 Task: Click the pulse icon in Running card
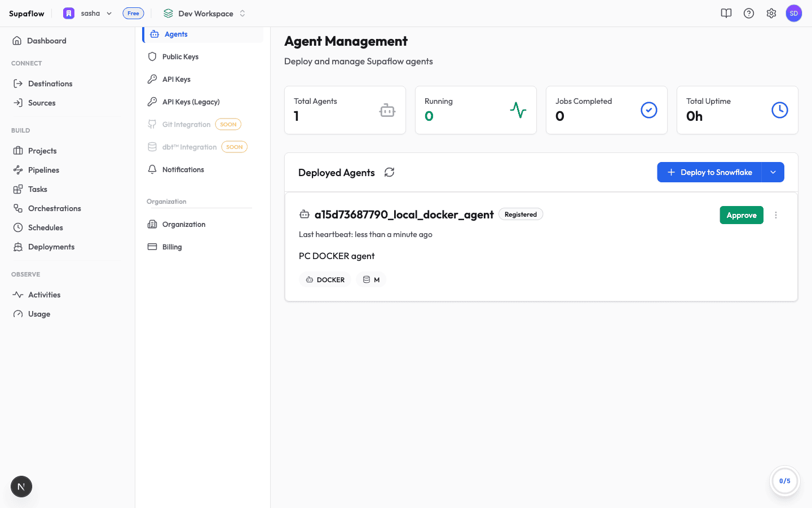point(518,110)
